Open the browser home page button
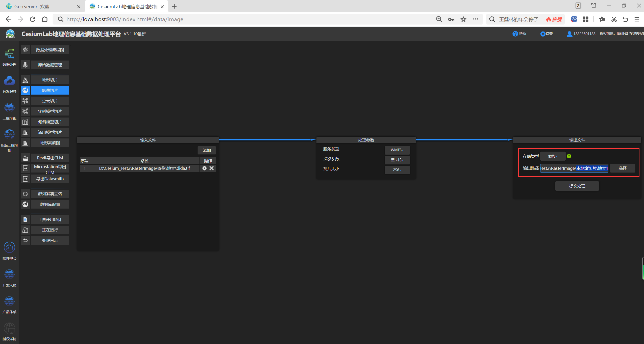 point(45,19)
